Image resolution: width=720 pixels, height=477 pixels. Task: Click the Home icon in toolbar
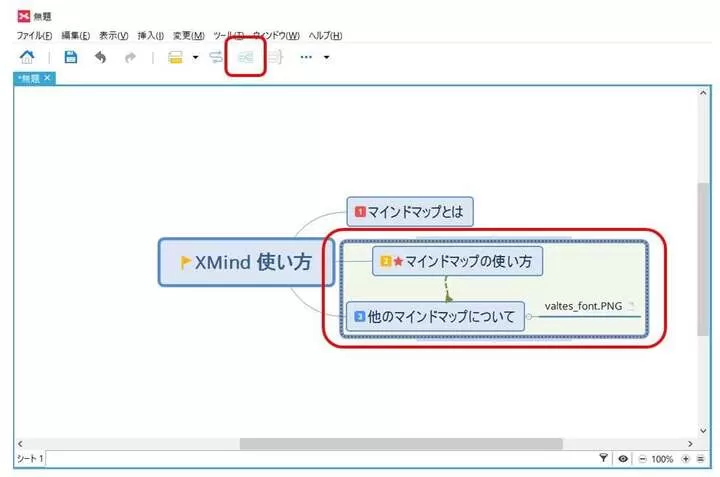point(28,58)
